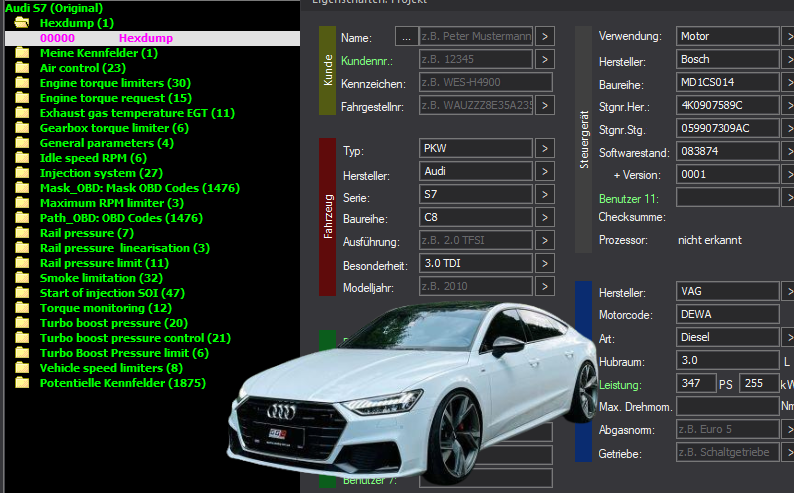
Task: Click the Path_OBD folder icon
Action: tap(22, 218)
